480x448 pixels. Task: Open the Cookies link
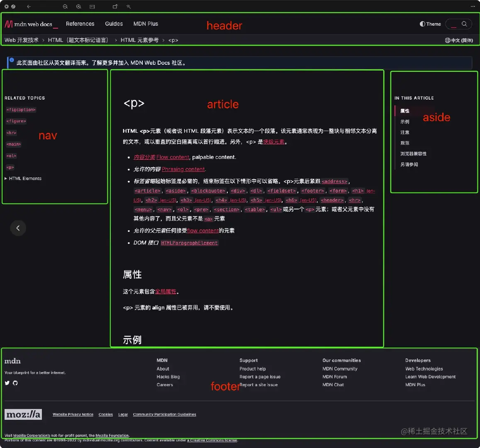click(106, 414)
